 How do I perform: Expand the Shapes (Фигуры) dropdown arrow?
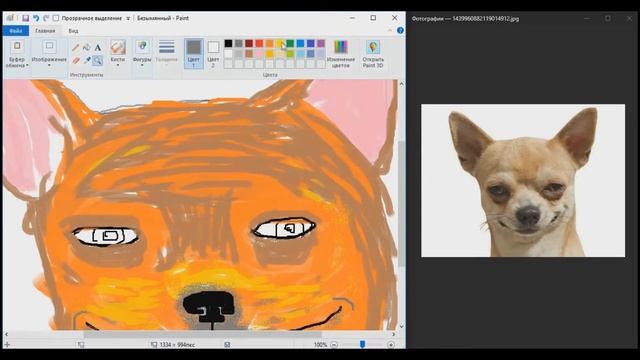click(x=142, y=65)
